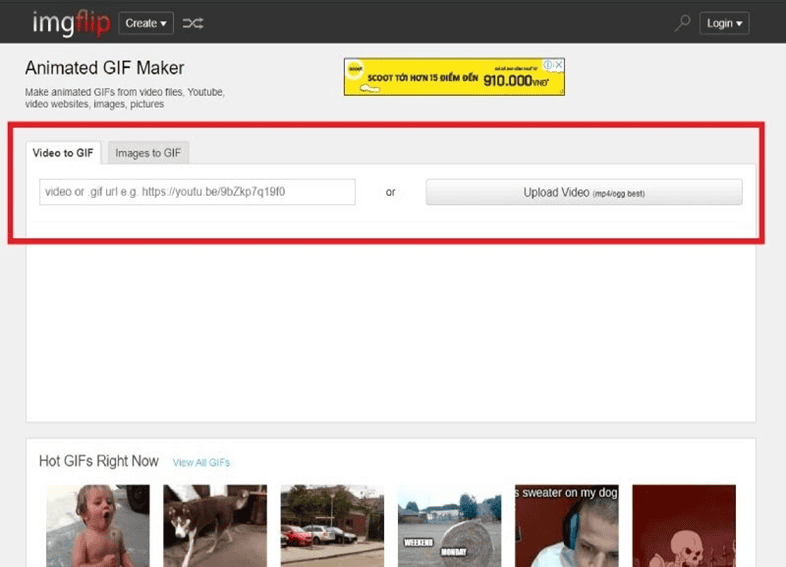Open the View All GIFs link
This screenshot has width=786, height=567.
201,462
